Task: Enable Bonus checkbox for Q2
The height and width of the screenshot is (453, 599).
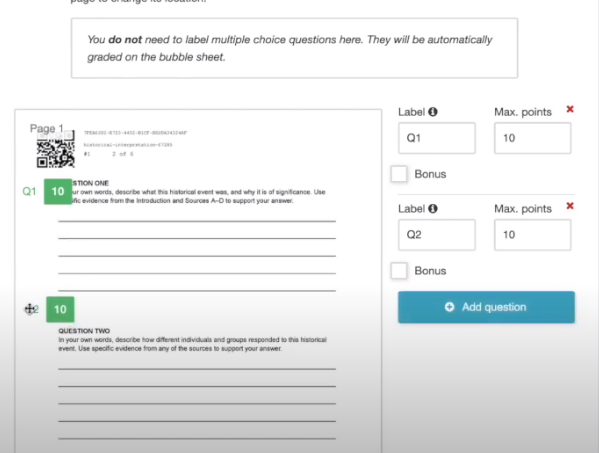Action: pos(399,271)
